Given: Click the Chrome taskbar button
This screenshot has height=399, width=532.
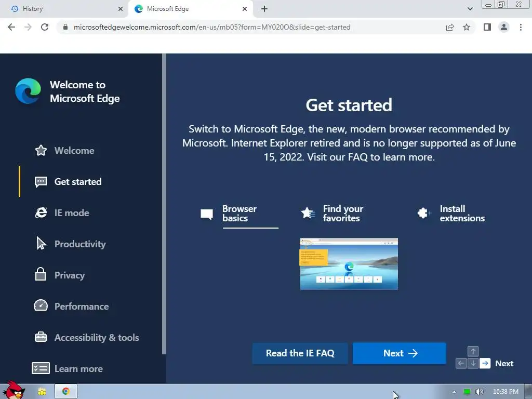Looking at the screenshot, I should [x=66, y=392].
